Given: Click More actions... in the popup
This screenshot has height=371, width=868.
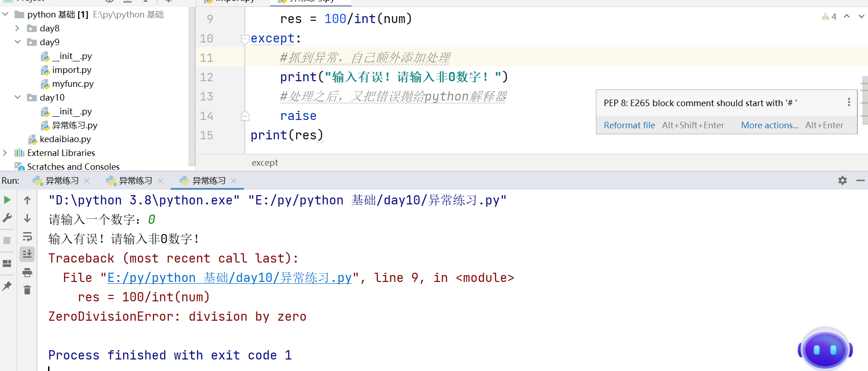Looking at the screenshot, I should point(770,125).
